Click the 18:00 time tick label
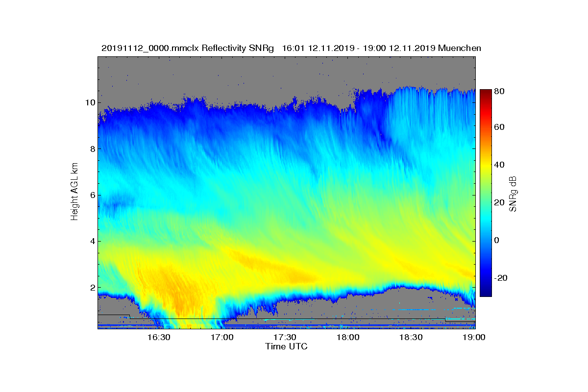 (x=348, y=337)
